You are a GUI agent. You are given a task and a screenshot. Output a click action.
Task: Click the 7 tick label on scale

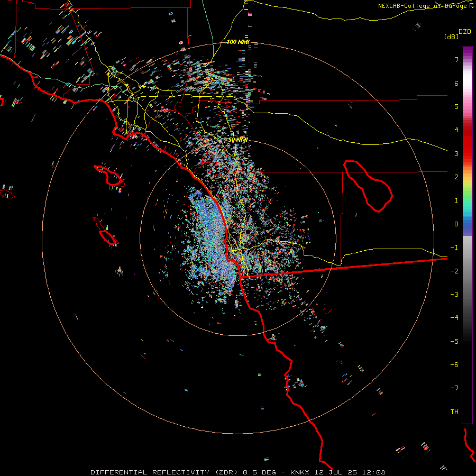pos(456,59)
